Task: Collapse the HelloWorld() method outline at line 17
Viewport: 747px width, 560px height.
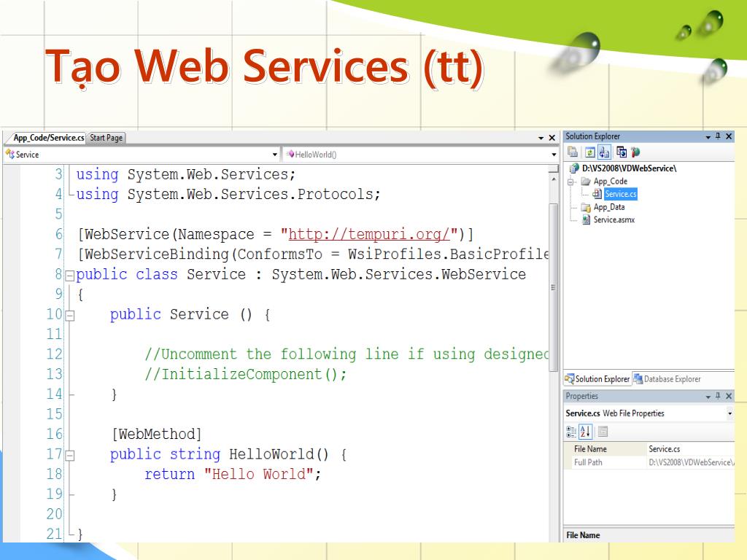Action: (70, 455)
